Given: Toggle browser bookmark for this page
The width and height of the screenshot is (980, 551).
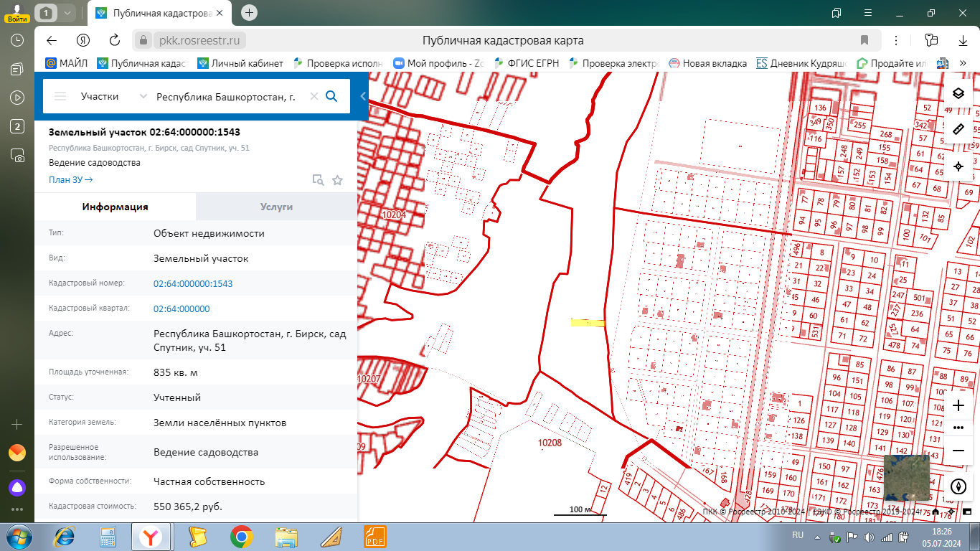Looking at the screenshot, I should coord(864,40).
